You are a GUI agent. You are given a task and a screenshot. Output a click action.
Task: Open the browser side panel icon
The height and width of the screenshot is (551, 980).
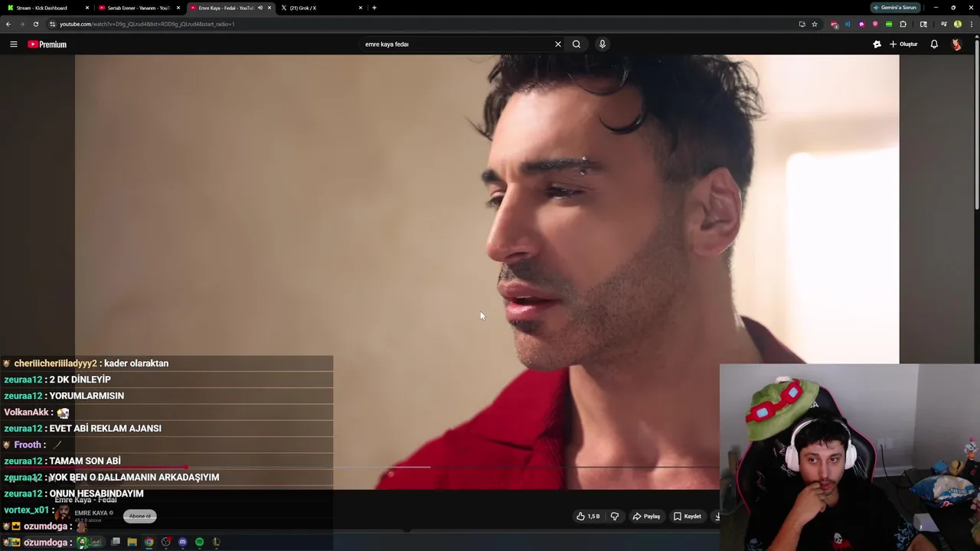click(923, 24)
